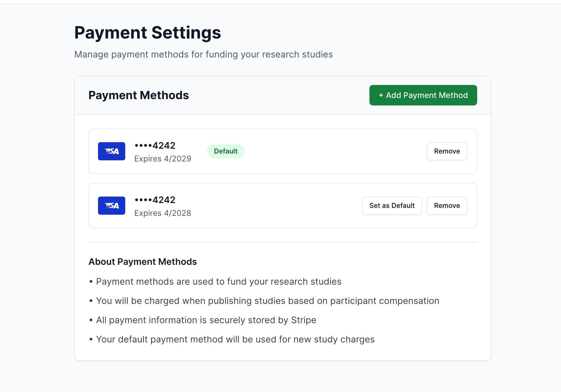Click the Visa logo on the second card
This screenshot has height=392, width=561.
point(112,205)
